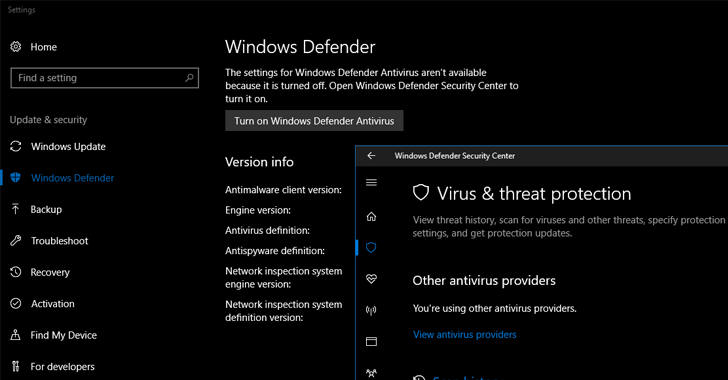This screenshot has width=728, height=380.
Task: Open the family options icon
Action: click(371, 373)
